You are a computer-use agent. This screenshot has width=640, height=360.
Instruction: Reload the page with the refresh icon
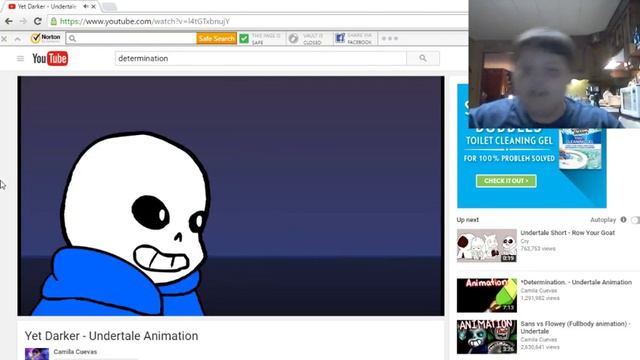[38, 21]
